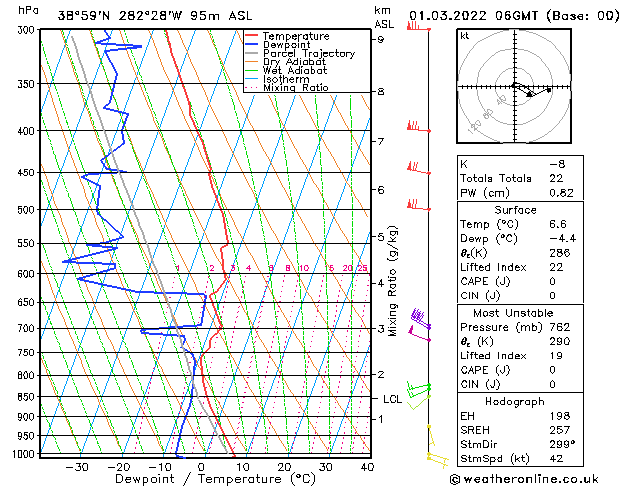Click mixing ratio line label 25
The image size is (629, 486).
pyautogui.click(x=362, y=268)
